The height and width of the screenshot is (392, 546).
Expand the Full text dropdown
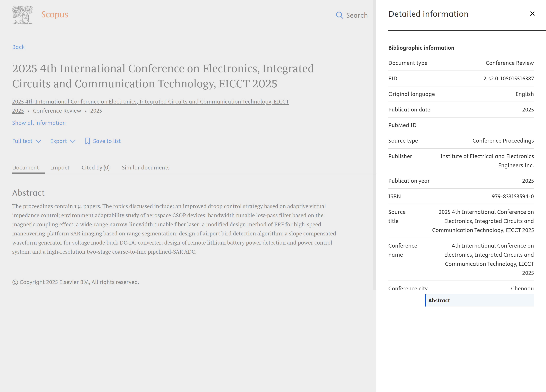(22, 141)
